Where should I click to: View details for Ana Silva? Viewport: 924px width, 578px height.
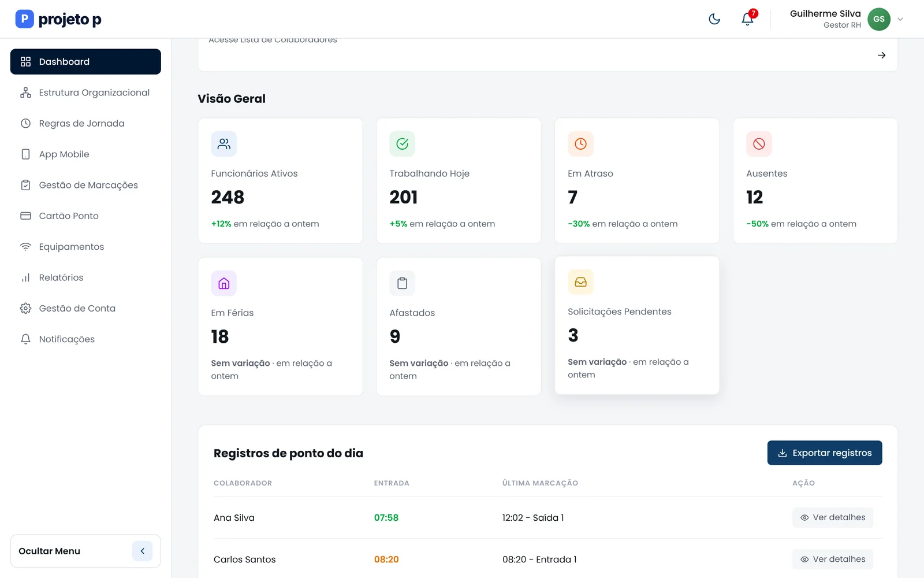(x=833, y=517)
